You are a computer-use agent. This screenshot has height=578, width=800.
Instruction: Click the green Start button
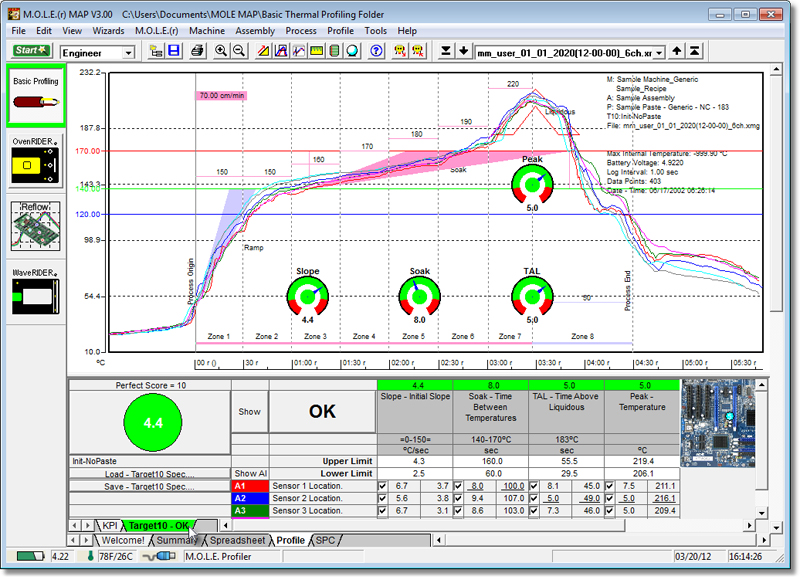[x=32, y=51]
